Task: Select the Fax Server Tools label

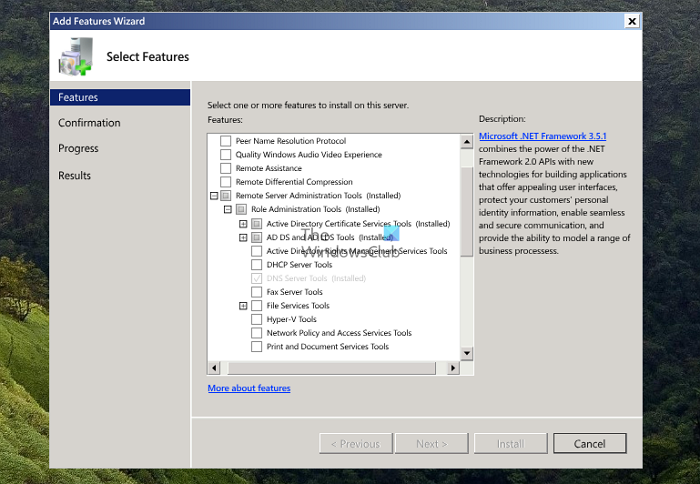Action: coord(295,292)
